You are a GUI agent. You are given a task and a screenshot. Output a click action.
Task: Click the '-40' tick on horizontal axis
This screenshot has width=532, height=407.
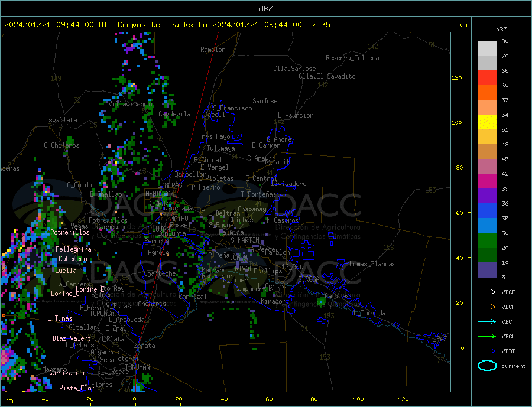click(x=43, y=399)
